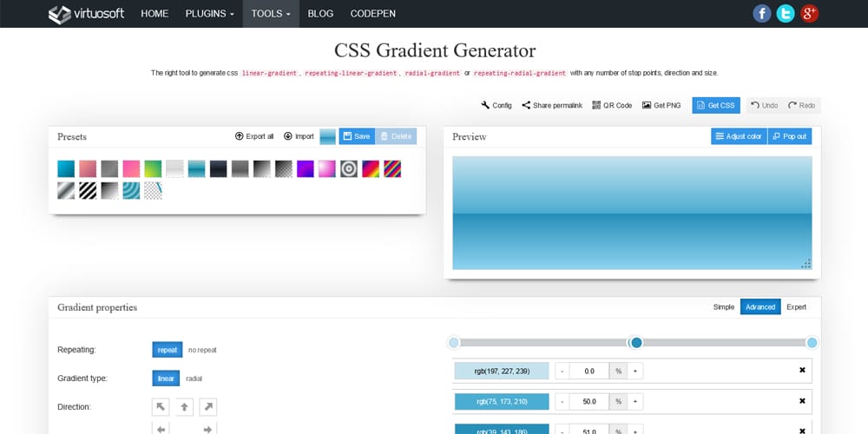This screenshot has height=434, width=868.
Task: Open the Google+ icon link
Action: (809, 13)
